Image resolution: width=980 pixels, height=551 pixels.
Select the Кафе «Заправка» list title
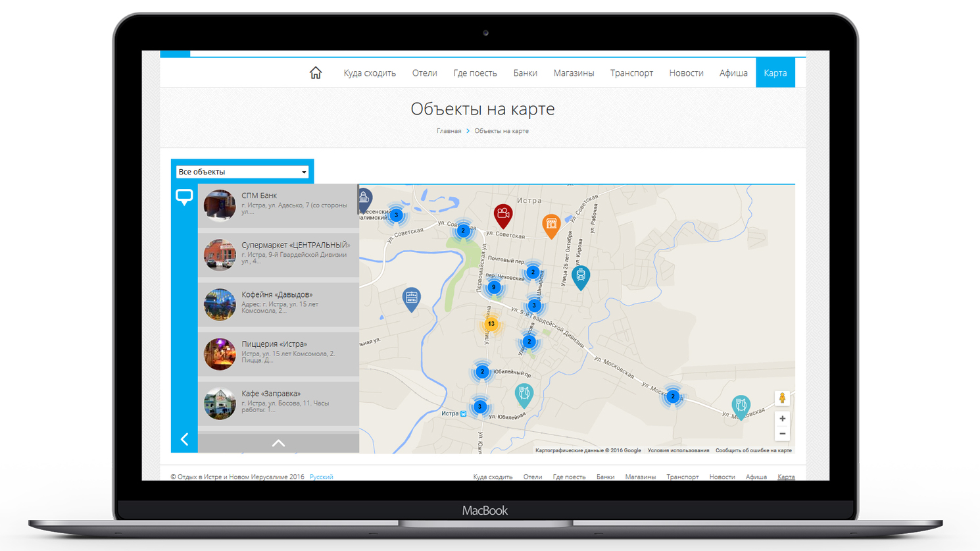[x=271, y=394]
